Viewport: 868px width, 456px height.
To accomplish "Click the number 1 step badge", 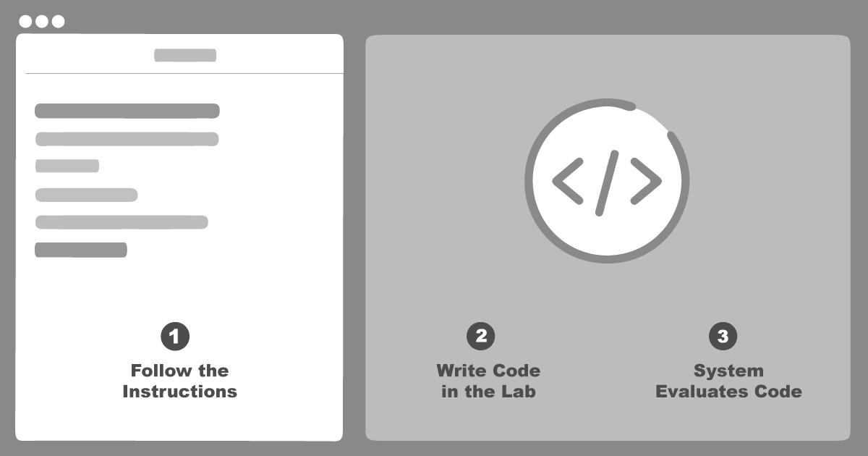I will tap(174, 336).
